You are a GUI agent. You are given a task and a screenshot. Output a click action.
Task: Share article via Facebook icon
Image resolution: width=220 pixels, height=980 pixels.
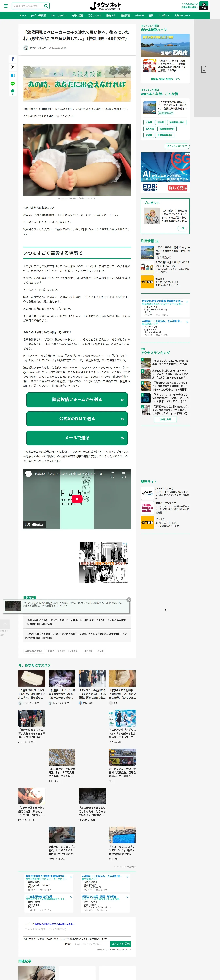coord(13,59)
